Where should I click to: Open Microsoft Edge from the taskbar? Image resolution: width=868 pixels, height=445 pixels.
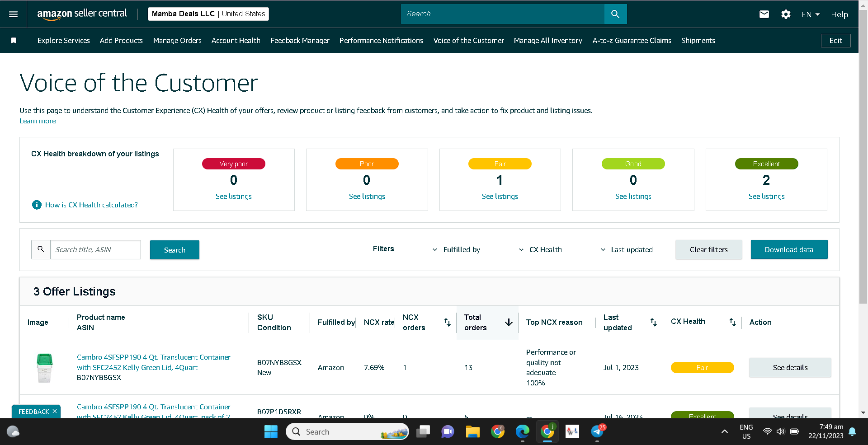[x=522, y=432]
